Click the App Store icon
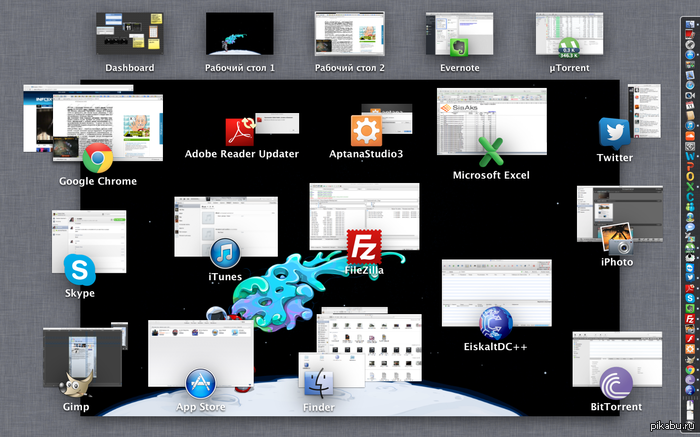Image resolution: width=700 pixels, height=437 pixels. pos(201,384)
